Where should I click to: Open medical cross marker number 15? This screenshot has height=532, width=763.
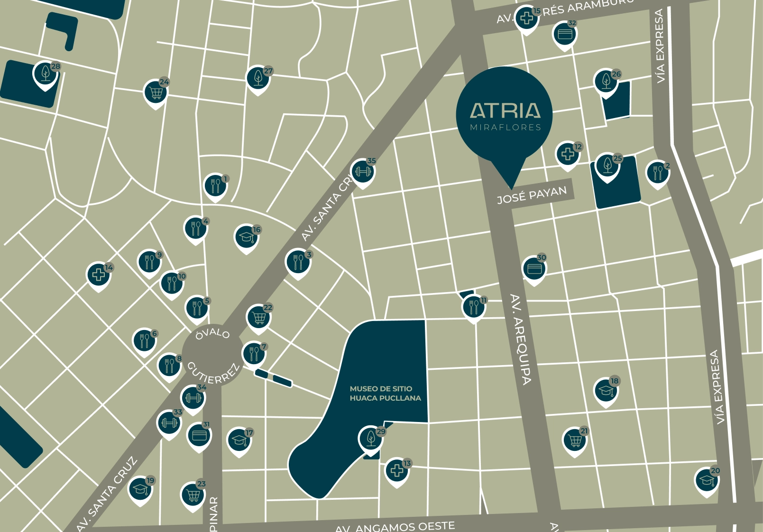[x=526, y=19]
